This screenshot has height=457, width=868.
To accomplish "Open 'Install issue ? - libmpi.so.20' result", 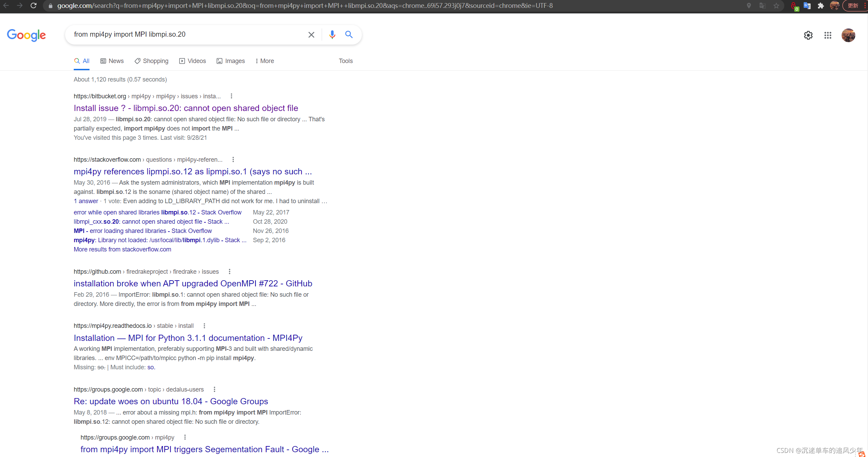I will click(186, 108).
